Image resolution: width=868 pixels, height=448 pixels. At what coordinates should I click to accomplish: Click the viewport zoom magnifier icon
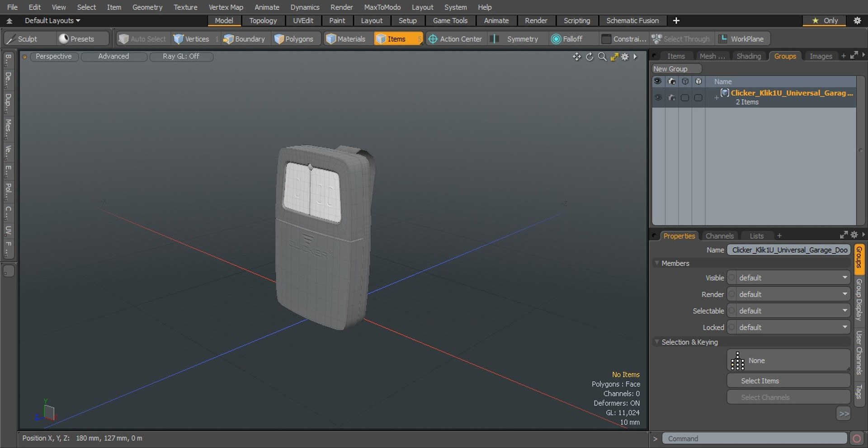[602, 57]
